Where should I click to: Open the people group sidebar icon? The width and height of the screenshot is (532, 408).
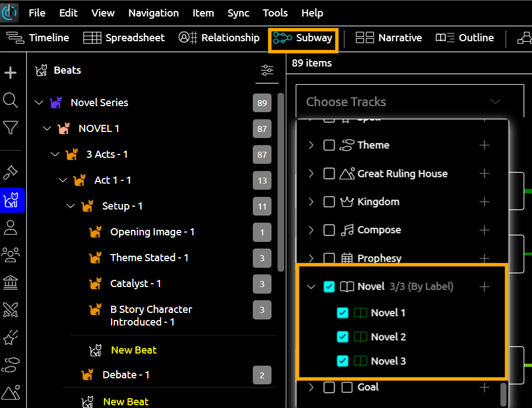pos(10,255)
